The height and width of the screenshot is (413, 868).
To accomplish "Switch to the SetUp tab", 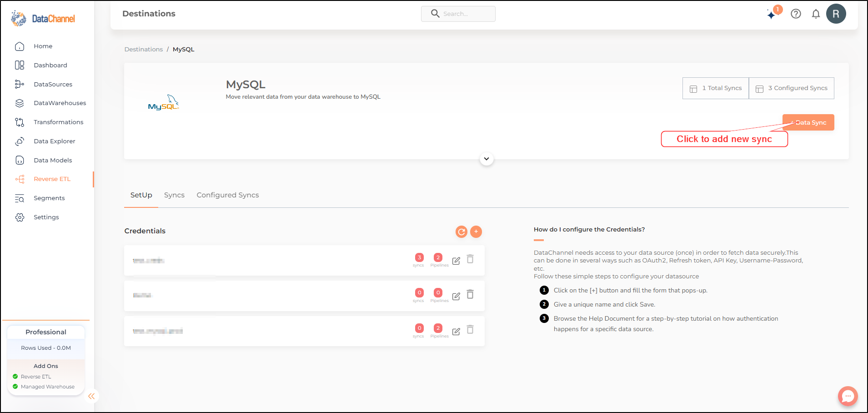I will [141, 195].
